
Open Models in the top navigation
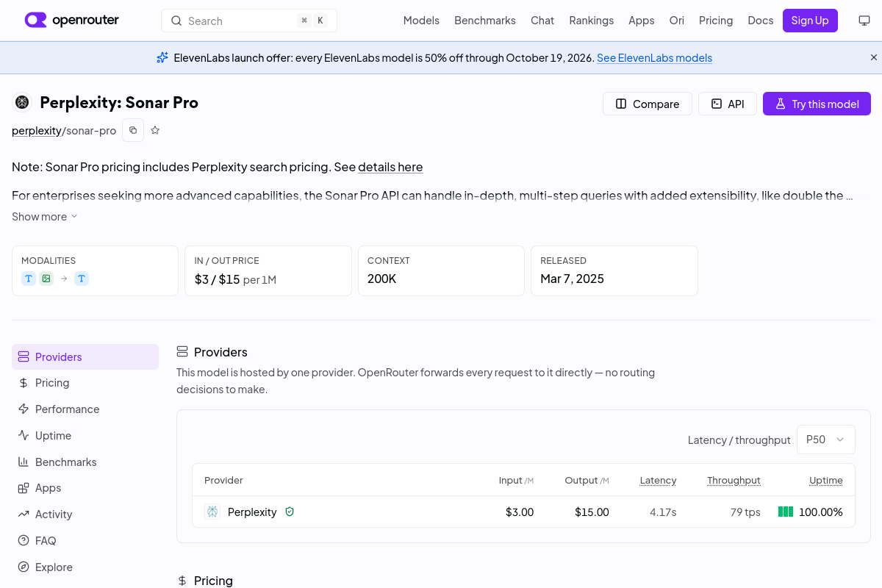(421, 21)
